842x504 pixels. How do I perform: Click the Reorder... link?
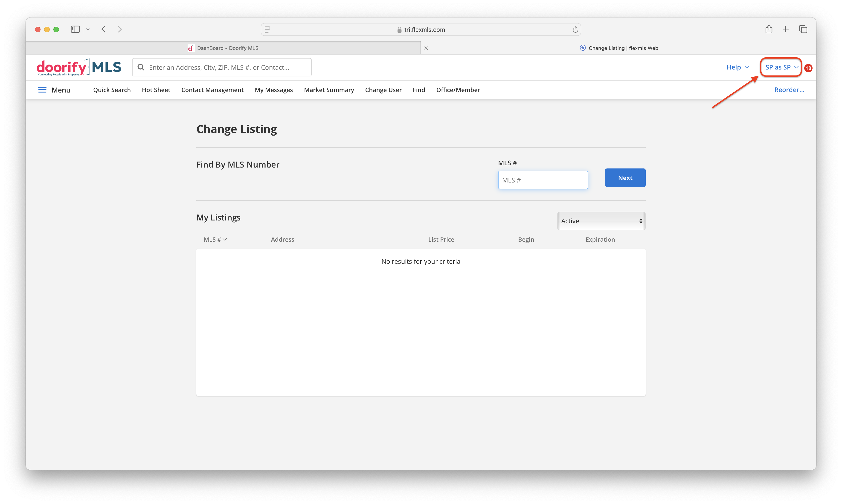tap(789, 90)
